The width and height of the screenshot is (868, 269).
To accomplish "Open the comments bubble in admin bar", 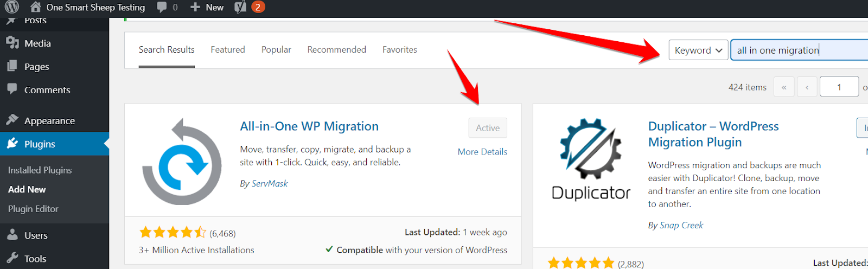I will point(162,7).
